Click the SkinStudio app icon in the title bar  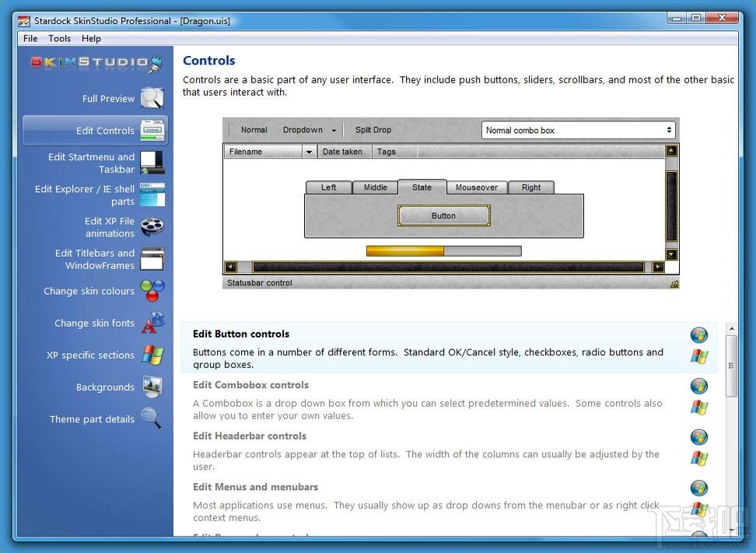pyautogui.click(x=23, y=21)
